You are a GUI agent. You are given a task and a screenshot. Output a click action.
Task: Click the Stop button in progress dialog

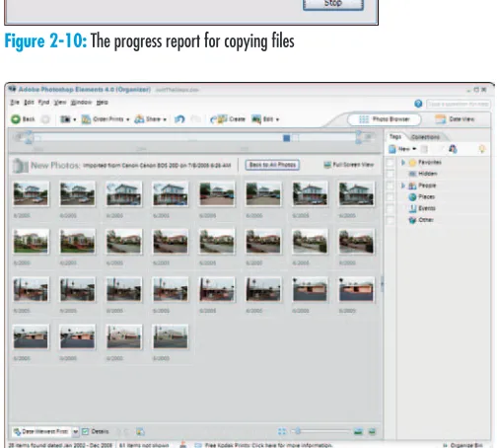coord(333,4)
